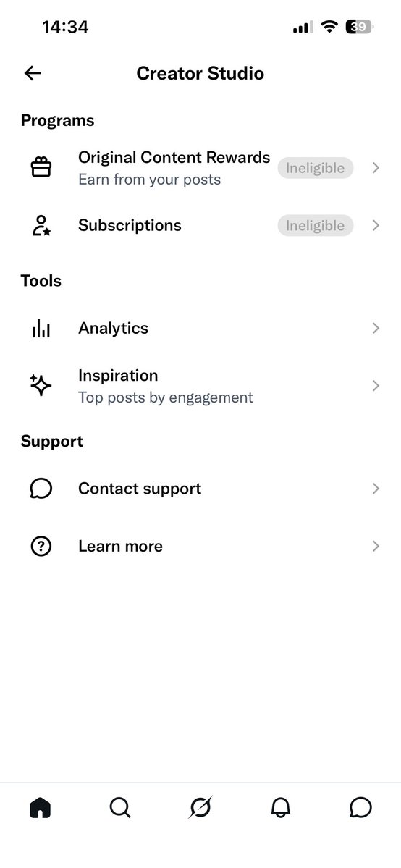401x868 pixels.
Task: Expand the Inspiration row chevron
Action: click(376, 386)
